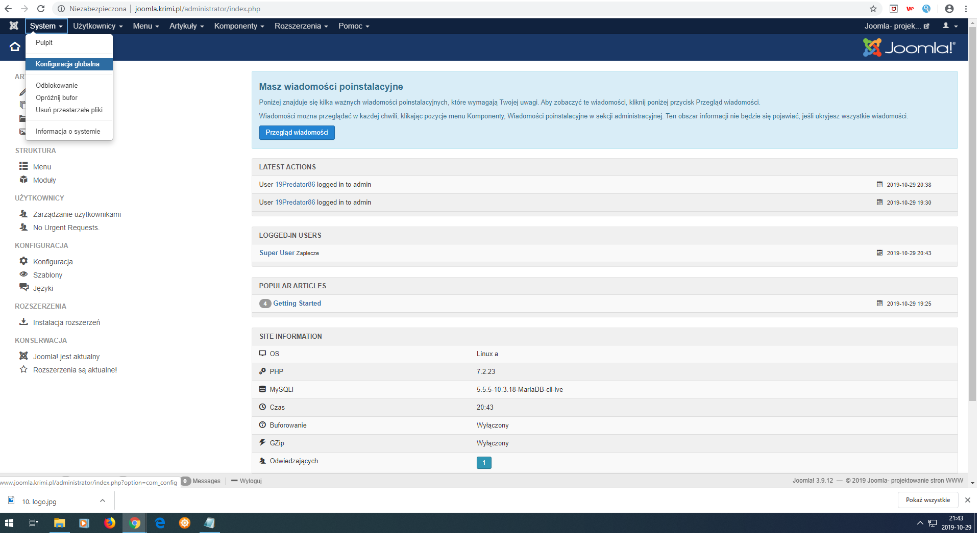Open the user account dropdown in the top right
This screenshot has width=980, height=551.
point(950,26)
